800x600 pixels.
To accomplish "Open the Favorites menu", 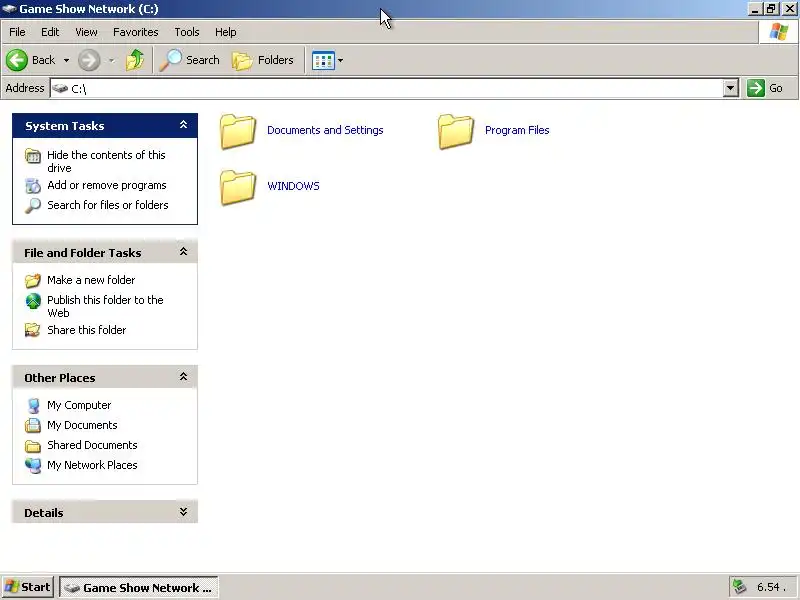I will [x=136, y=32].
